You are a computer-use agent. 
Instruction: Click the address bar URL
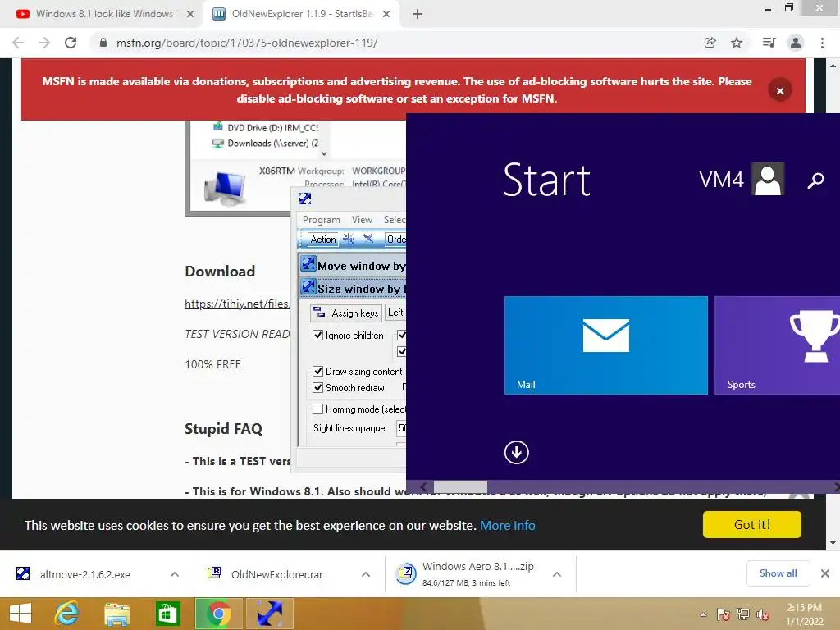247,43
